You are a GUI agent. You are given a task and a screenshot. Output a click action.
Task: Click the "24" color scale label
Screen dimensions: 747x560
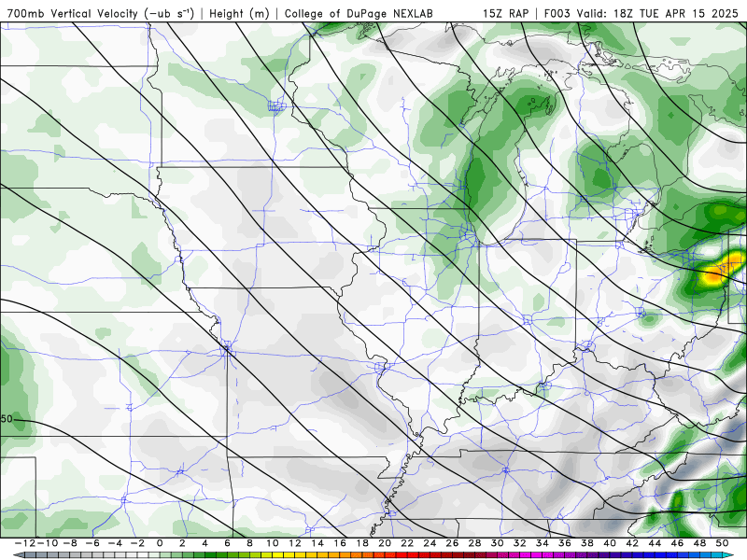click(x=430, y=543)
